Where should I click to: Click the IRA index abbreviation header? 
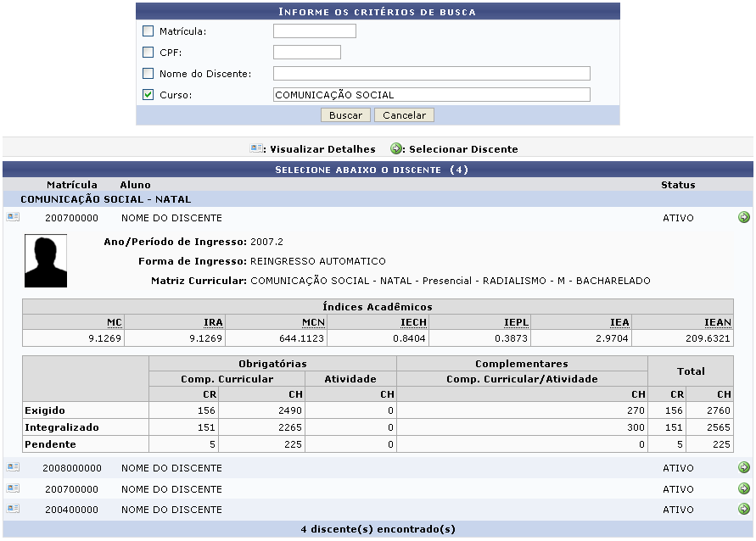213,322
